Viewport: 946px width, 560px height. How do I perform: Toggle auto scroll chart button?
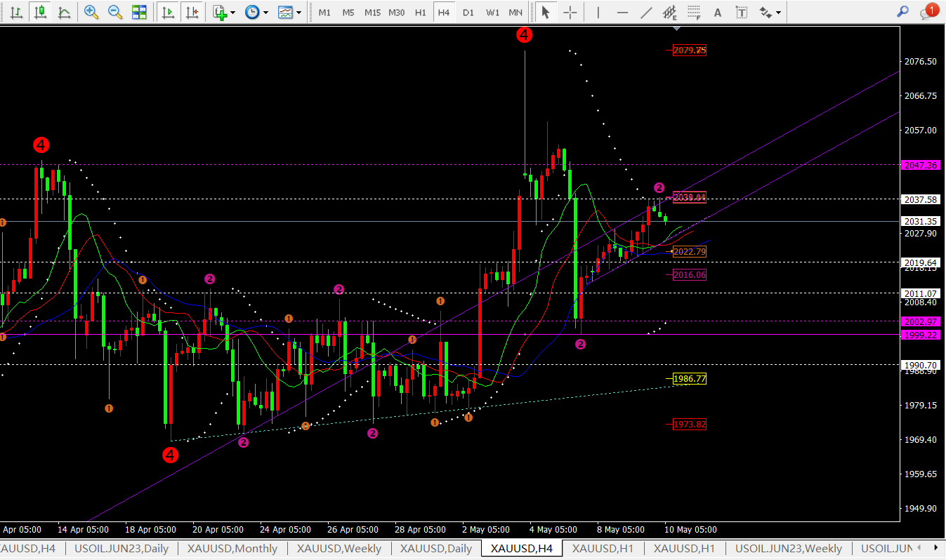[168, 12]
